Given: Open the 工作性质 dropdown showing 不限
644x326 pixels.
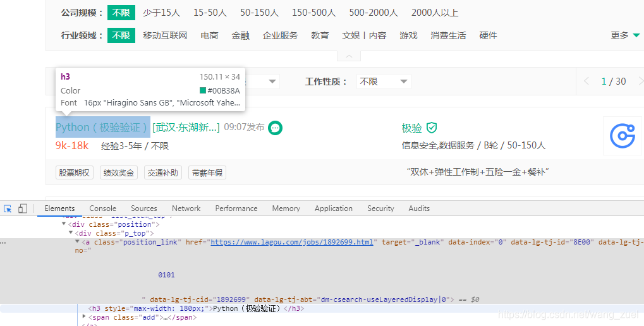Looking at the screenshot, I should [x=383, y=81].
